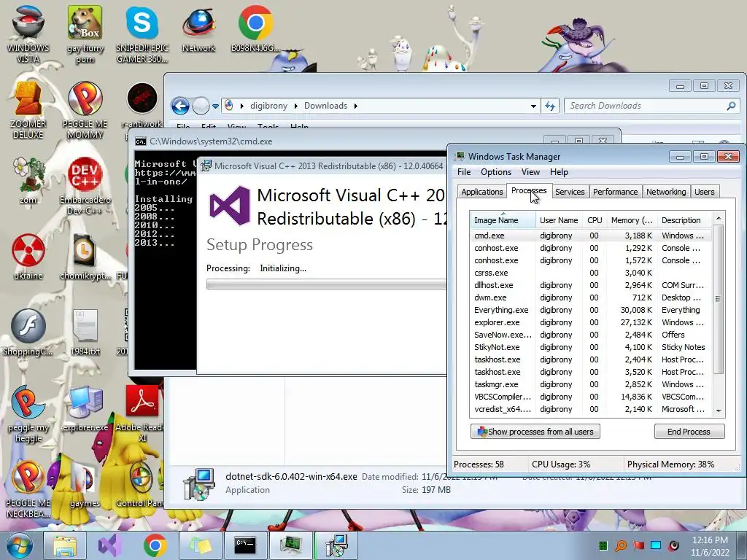Screen dimensions: 747x560
Task: Select the VBCSCompiler process row
Action: 589,397
